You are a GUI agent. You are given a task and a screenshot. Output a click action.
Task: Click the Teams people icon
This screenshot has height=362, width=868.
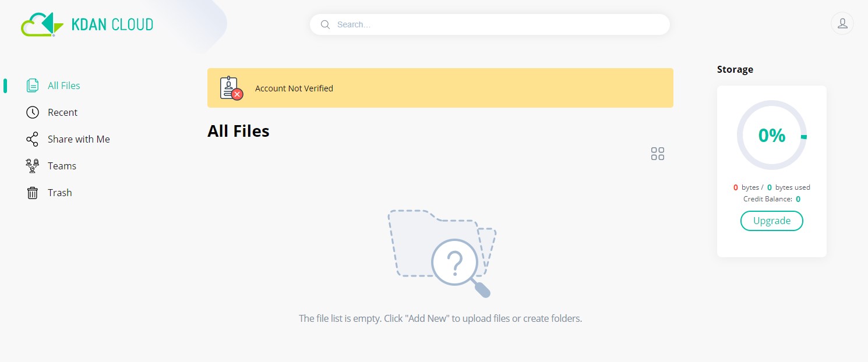coord(33,166)
